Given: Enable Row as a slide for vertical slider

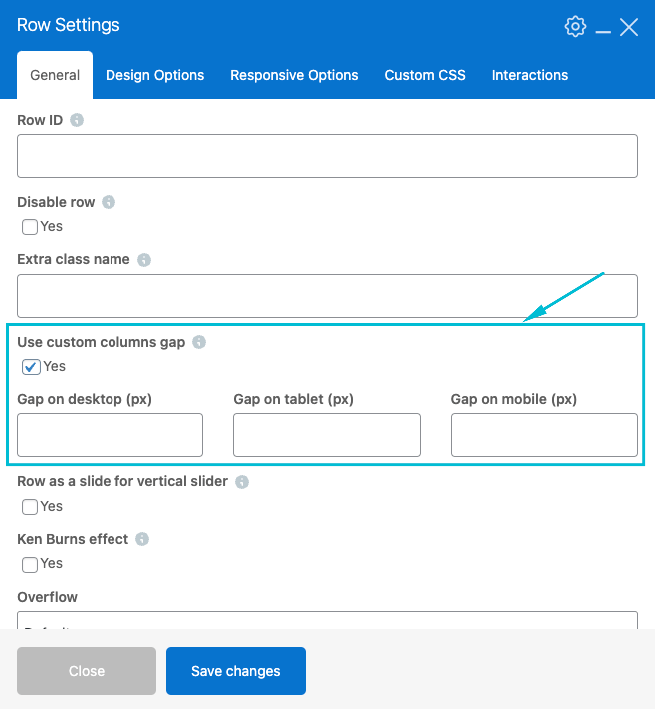Looking at the screenshot, I should click(x=30, y=507).
